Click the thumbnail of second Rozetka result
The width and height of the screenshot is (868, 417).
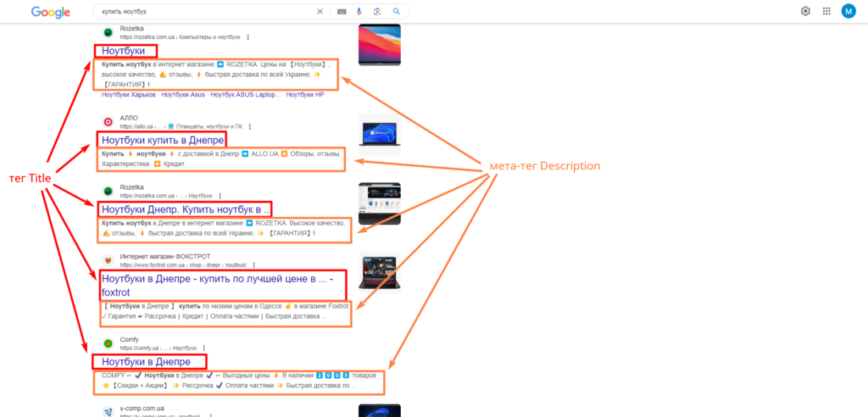point(379,203)
